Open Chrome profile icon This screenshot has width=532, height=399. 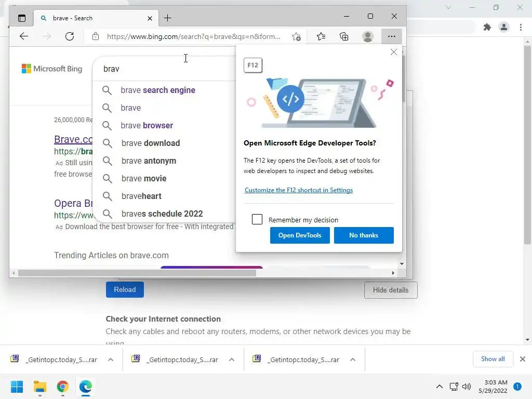point(504,27)
